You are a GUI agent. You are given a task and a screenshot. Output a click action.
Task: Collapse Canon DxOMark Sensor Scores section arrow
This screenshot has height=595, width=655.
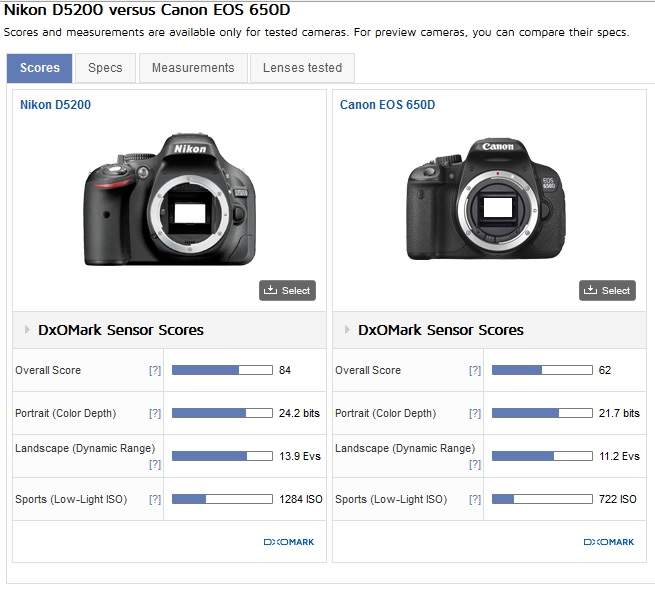pos(347,330)
